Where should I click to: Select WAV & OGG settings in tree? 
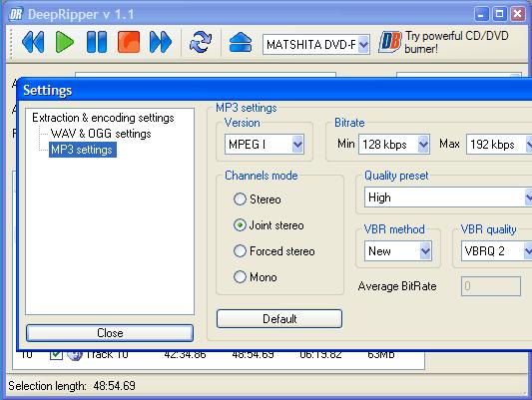click(101, 134)
